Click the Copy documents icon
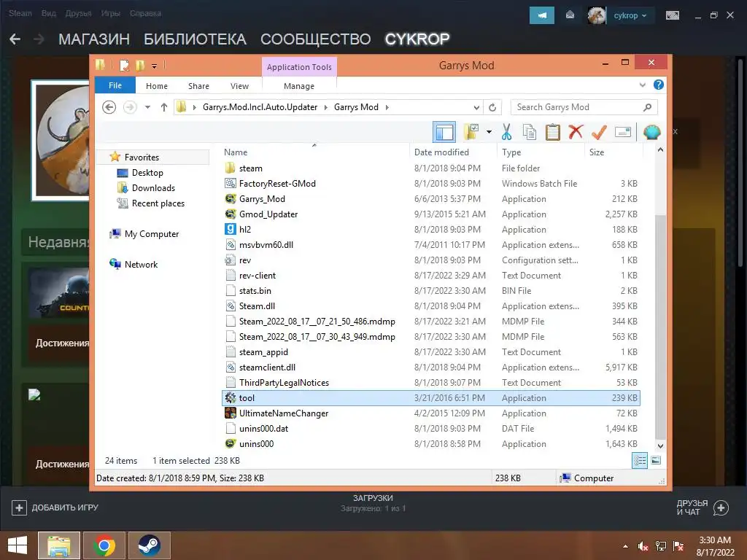 [530, 132]
